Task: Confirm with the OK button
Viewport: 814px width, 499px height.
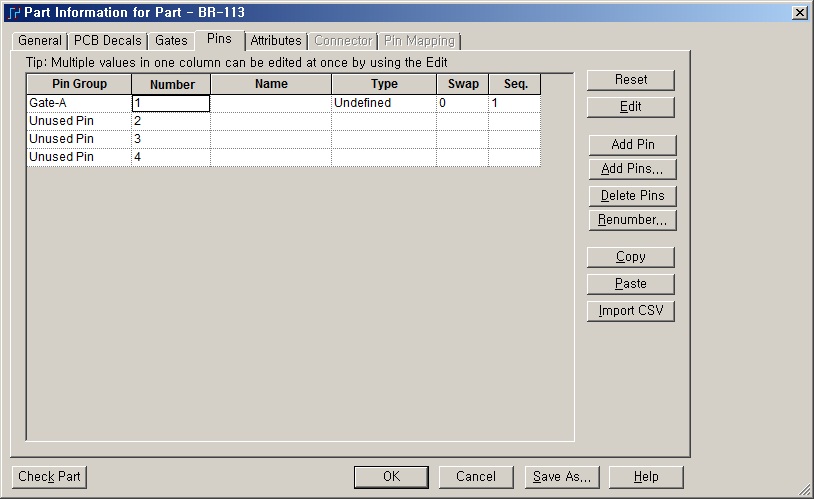Action: point(391,477)
